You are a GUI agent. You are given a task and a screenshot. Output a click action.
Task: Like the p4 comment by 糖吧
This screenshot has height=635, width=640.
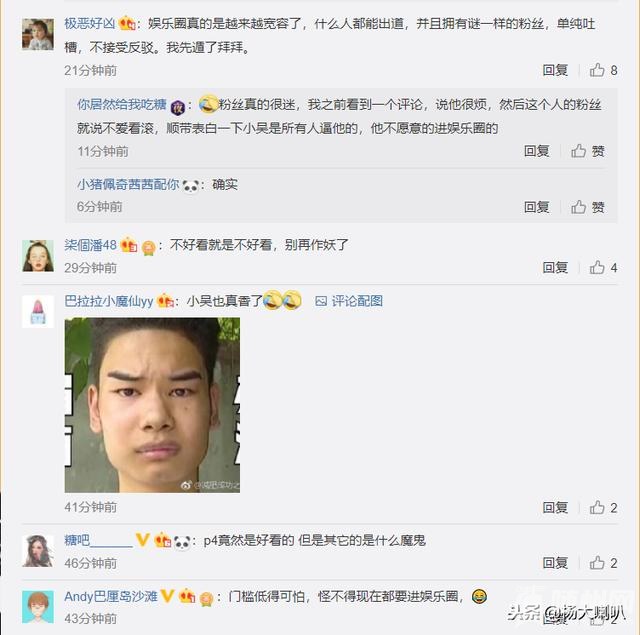[x=603, y=563]
